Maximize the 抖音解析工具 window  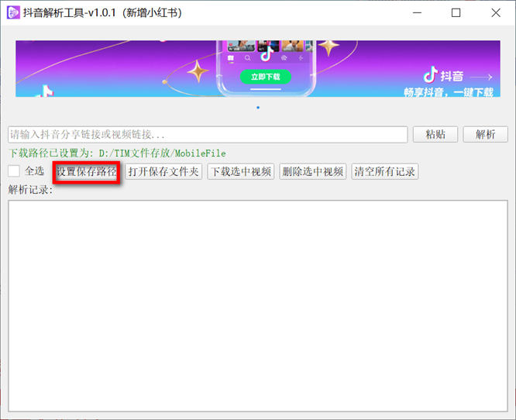456,12
